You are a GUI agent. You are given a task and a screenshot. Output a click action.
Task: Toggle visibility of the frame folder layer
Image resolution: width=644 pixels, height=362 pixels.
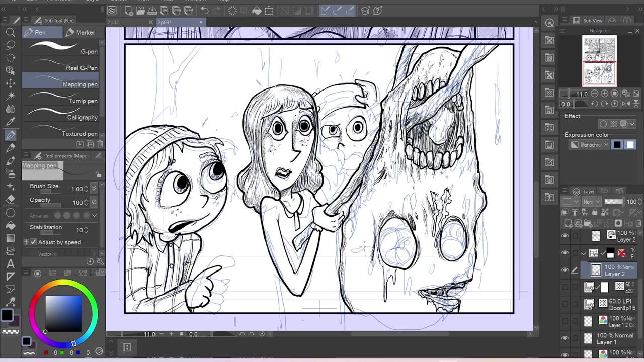pyautogui.click(x=565, y=253)
